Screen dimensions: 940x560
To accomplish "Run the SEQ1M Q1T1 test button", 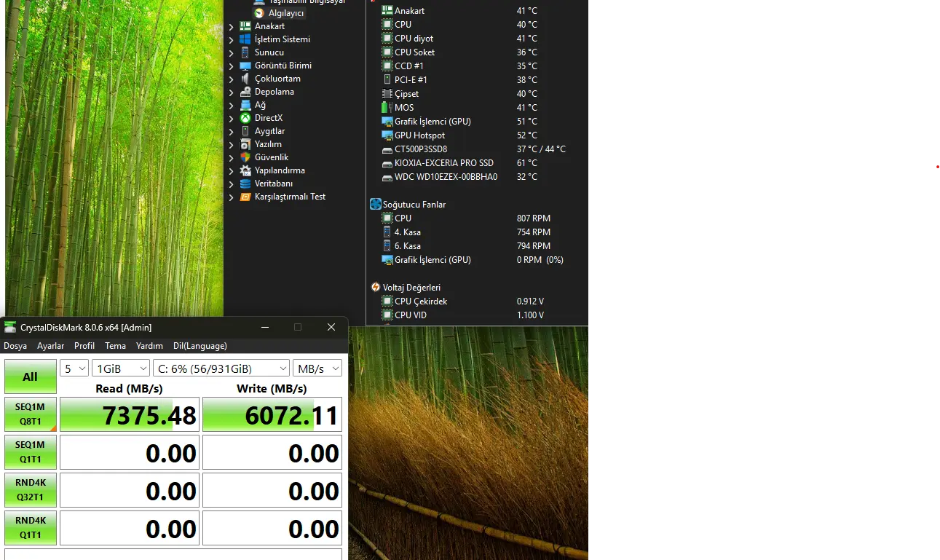I will [x=31, y=452].
